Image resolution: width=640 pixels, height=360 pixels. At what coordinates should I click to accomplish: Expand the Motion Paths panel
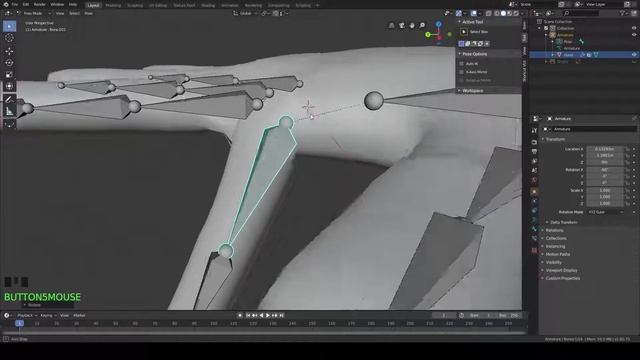coord(558,254)
